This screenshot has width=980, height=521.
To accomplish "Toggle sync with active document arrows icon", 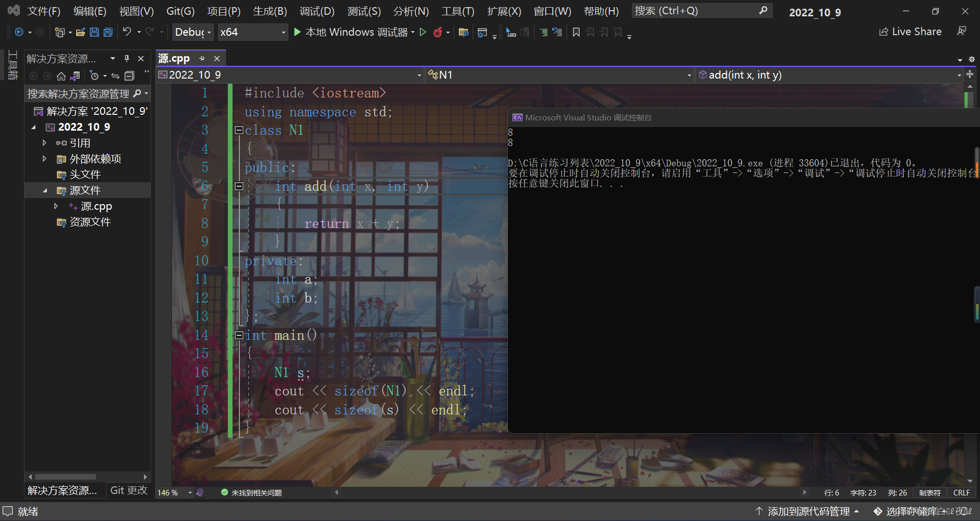I will pyautogui.click(x=115, y=76).
